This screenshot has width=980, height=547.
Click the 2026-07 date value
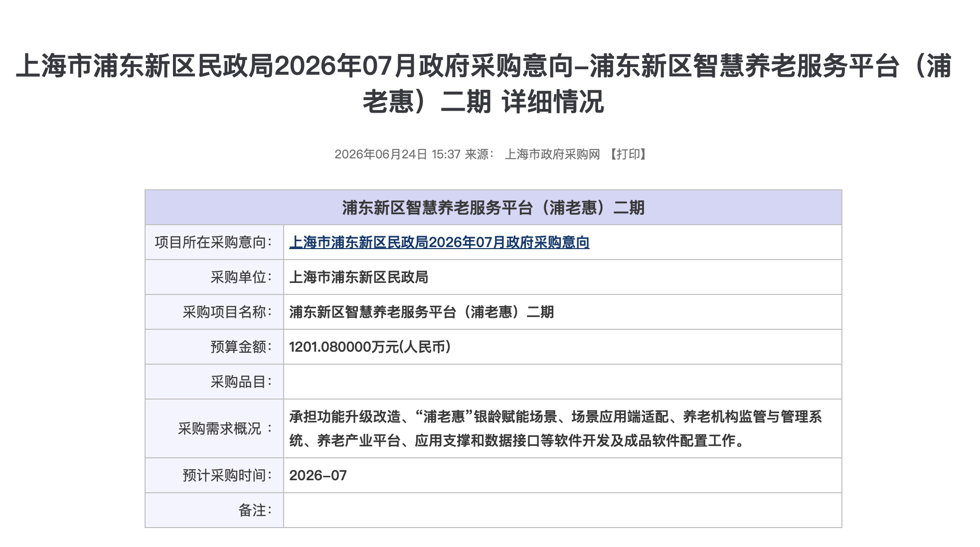[318, 475]
